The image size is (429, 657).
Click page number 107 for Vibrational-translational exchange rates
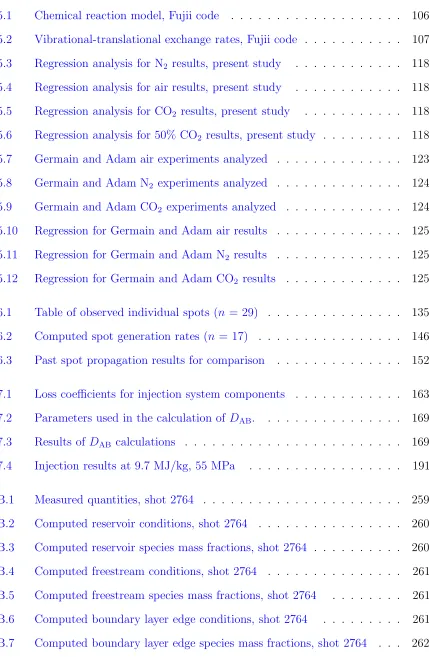pos(420,39)
